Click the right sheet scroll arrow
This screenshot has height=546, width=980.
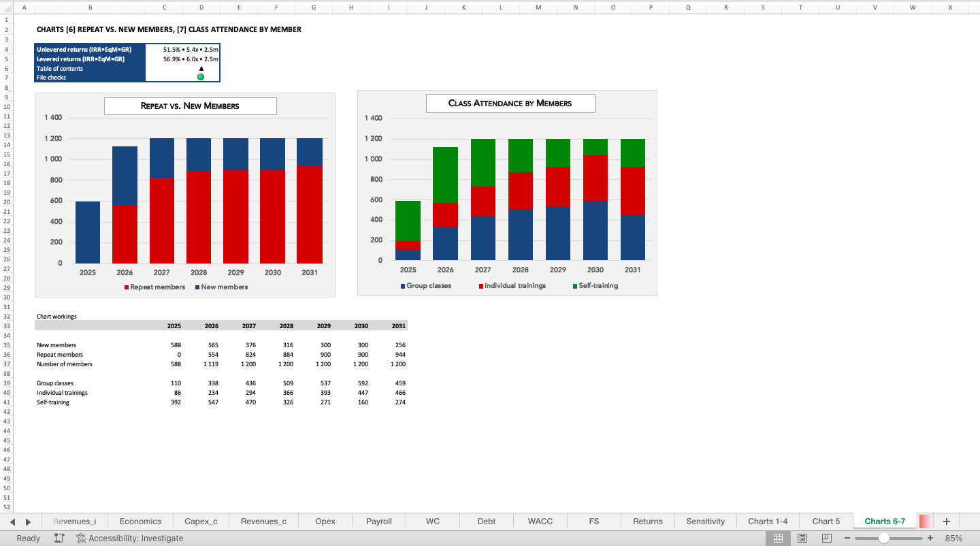click(x=27, y=521)
